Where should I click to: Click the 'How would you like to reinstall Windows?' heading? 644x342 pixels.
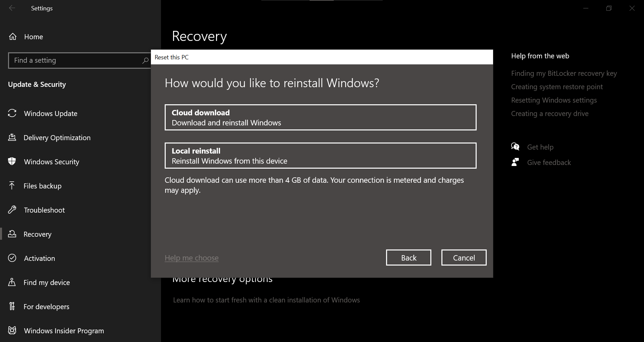click(x=272, y=83)
